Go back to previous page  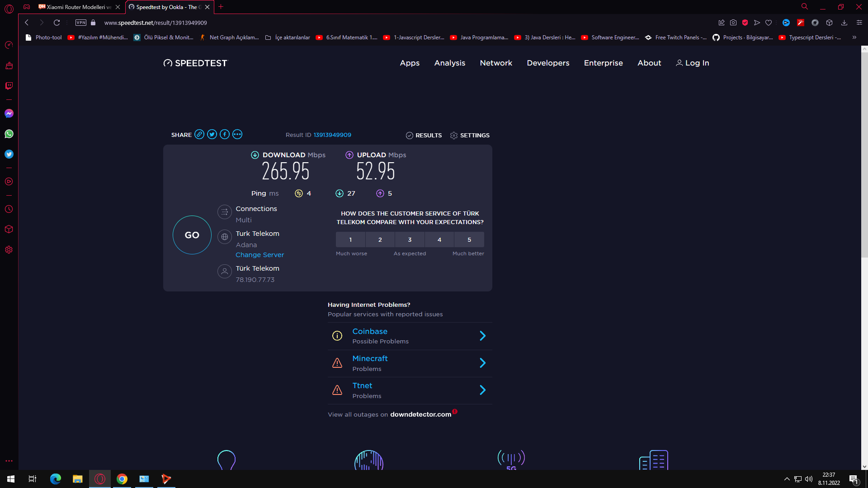coord(27,23)
